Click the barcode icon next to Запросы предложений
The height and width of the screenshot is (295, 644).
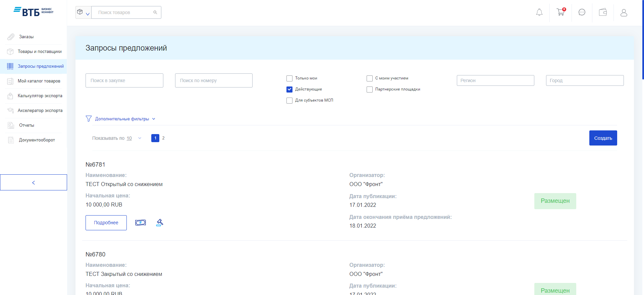tap(10, 66)
